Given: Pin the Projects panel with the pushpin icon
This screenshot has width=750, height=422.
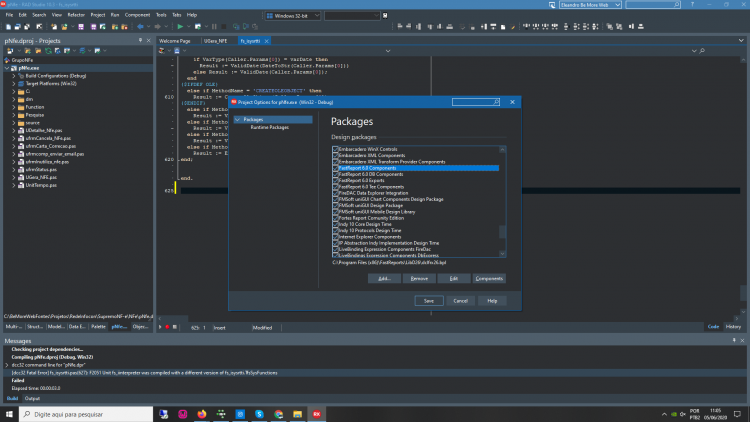Looking at the screenshot, I should [x=140, y=41].
